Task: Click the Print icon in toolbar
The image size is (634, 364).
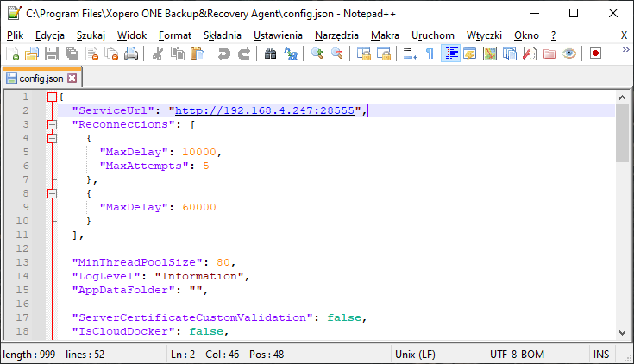Action: click(x=131, y=53)
